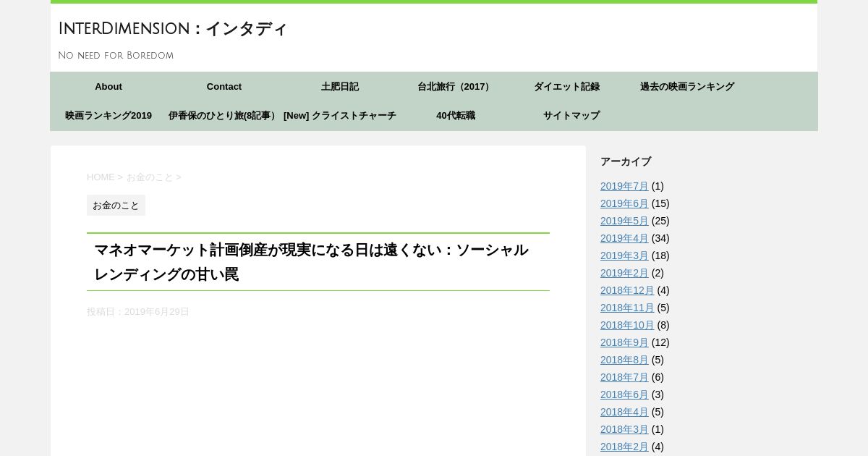
Task: Open the 2018年2月 archive
Action: coord(624,447)
